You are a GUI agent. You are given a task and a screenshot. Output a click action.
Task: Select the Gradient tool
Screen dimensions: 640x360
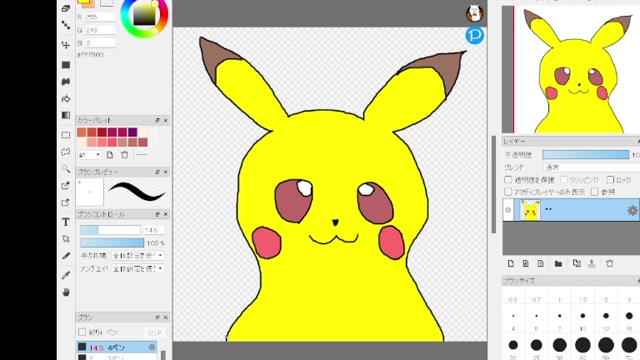(66, 116)
